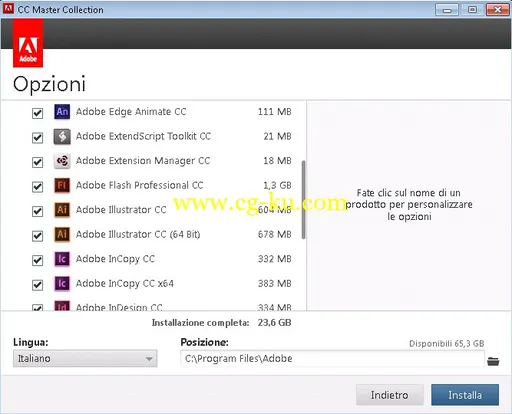Click the CC Master Collection title bar icon
The image size is (512, 414).
[8, 9]
